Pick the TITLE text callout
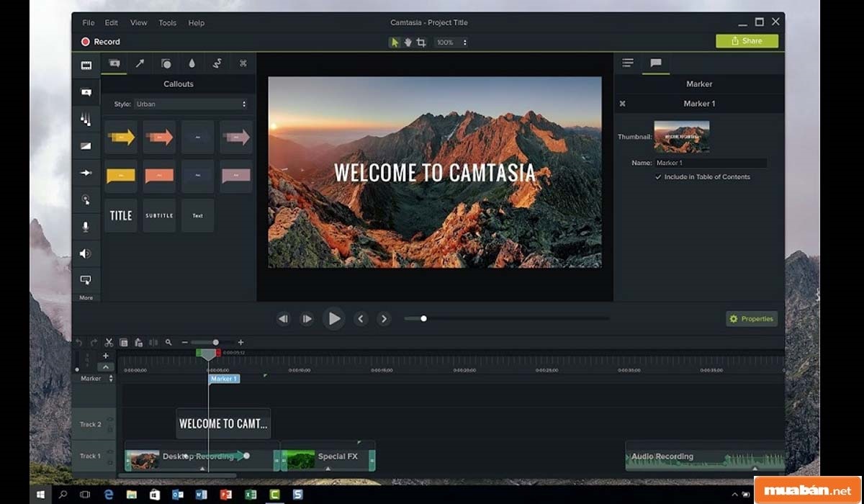 (121, 215)
